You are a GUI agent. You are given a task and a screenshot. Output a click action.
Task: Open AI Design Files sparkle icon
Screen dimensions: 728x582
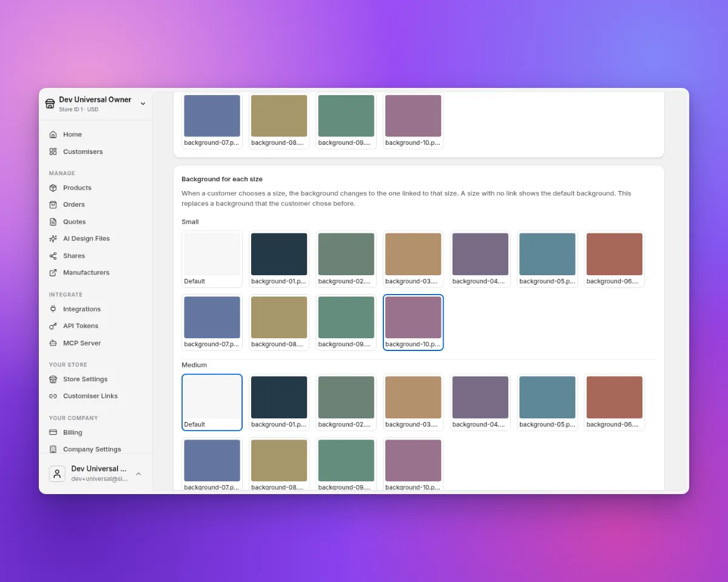53,239
